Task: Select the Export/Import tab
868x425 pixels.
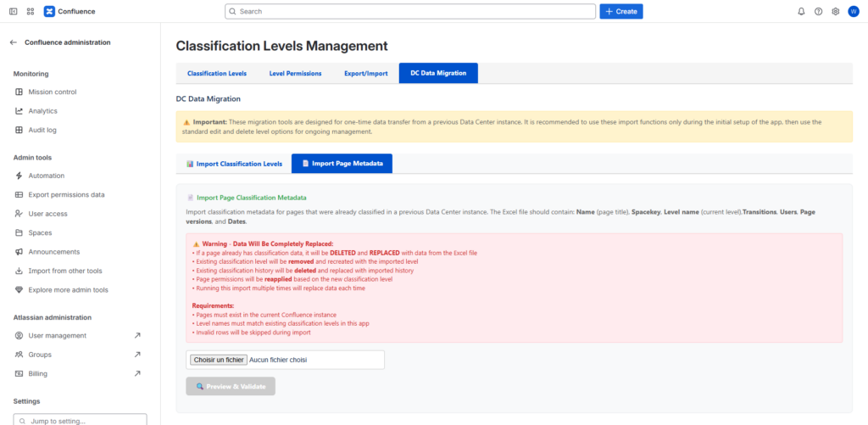Action: click(x=365, y=74)
